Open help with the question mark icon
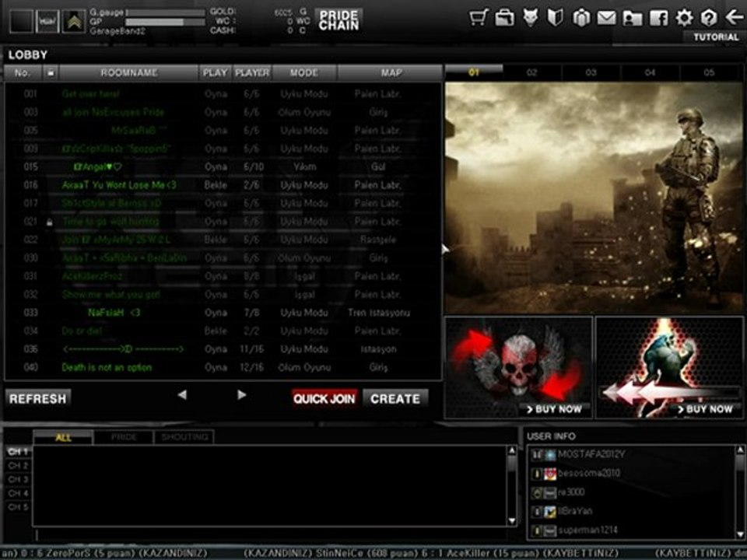The height and width of the screenshot is (560, 747). click(708, 18)
